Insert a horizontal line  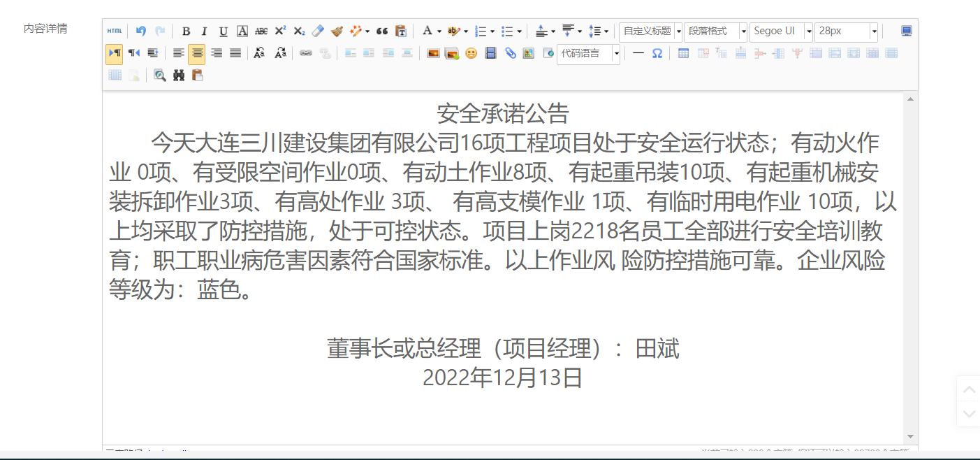coord(638,53)
